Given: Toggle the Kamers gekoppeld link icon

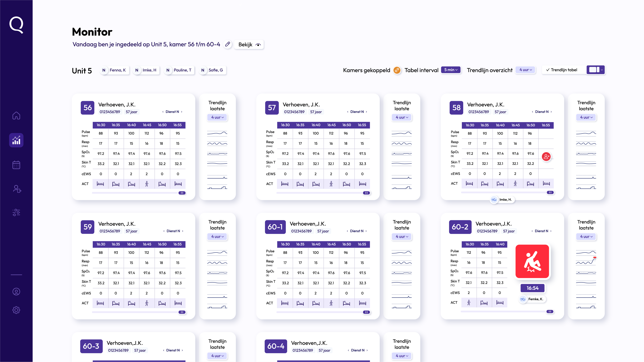Looking at the screenshot, I should (x=397, y=70).
